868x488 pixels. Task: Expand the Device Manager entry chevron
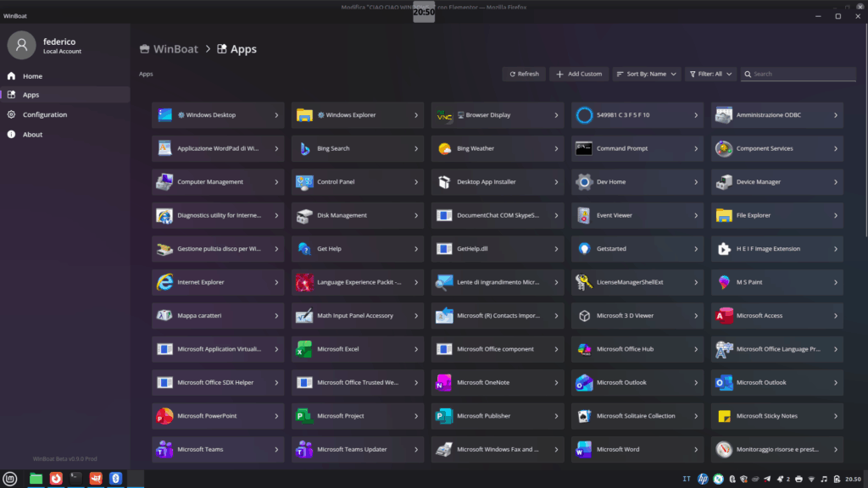836,182
